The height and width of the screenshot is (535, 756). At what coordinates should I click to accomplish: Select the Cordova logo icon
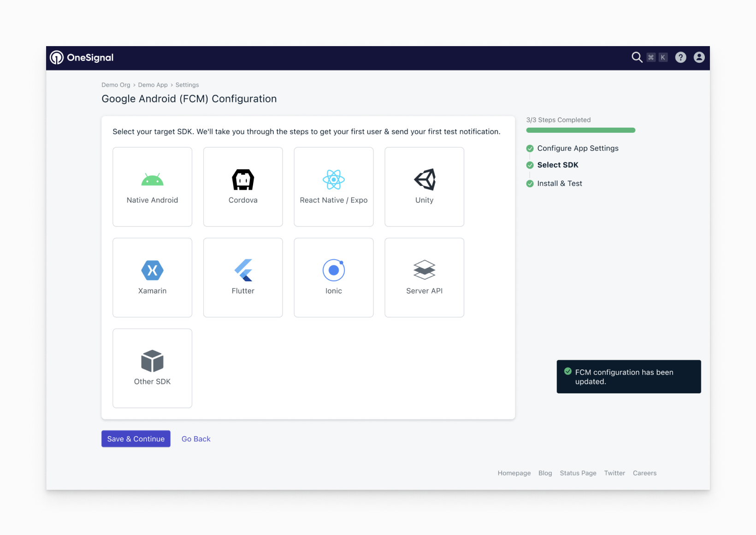click(x=243, y=179)
